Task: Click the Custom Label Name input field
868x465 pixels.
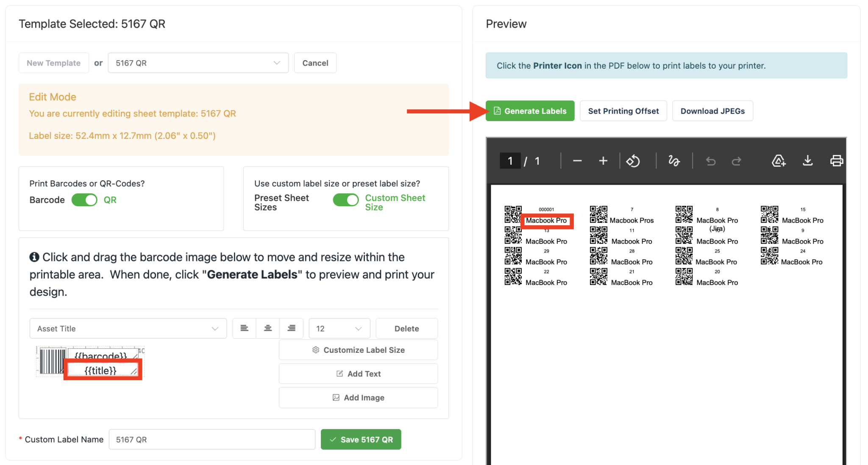Action: coord(212,440)
